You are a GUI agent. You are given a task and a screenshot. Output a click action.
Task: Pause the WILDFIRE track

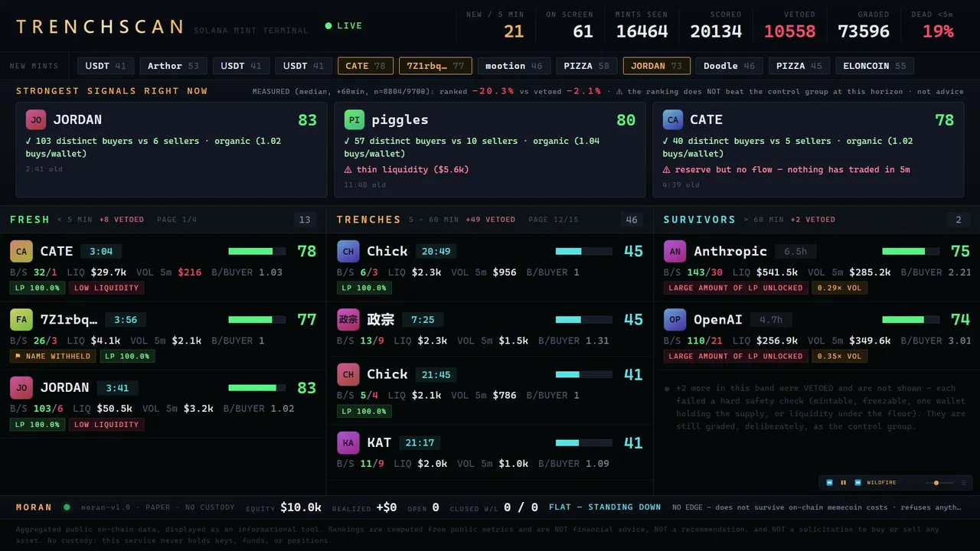point(844,483)
